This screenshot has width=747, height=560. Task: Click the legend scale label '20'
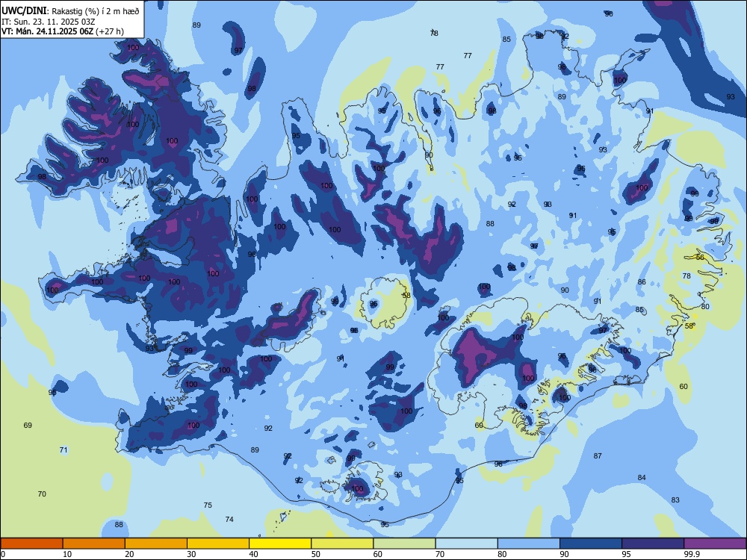pyautogui.click(x=129, y=554)
